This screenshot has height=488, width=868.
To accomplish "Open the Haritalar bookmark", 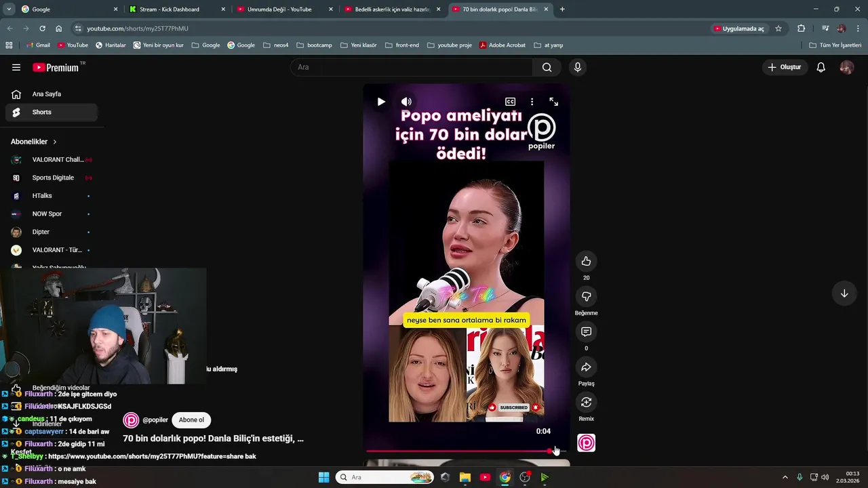I will tap(111, 45).
